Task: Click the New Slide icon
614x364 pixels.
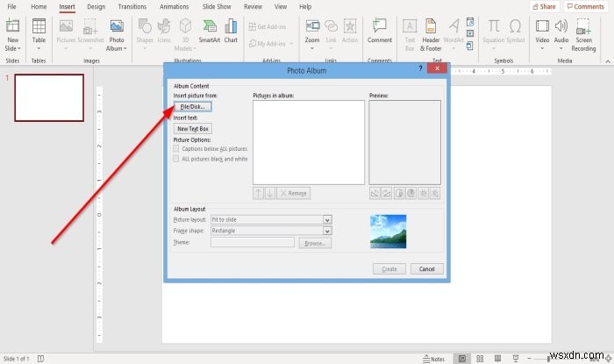Action: (x=12, y=26)
